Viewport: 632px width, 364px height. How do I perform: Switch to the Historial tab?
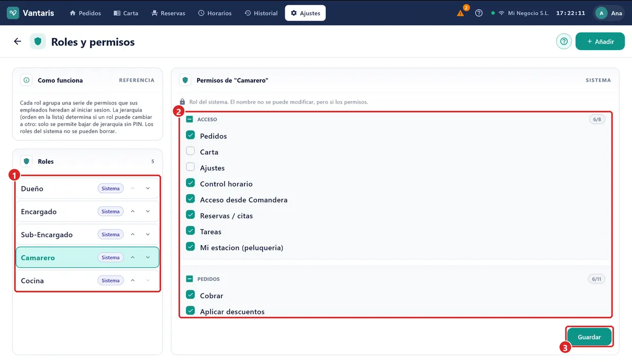(x=261, y=13)
